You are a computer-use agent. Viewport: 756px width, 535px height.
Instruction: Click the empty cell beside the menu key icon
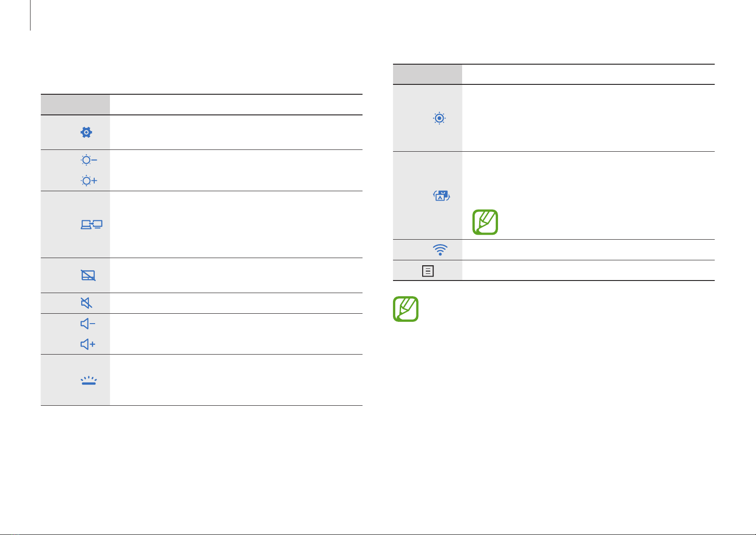click(x=588, y=271)
